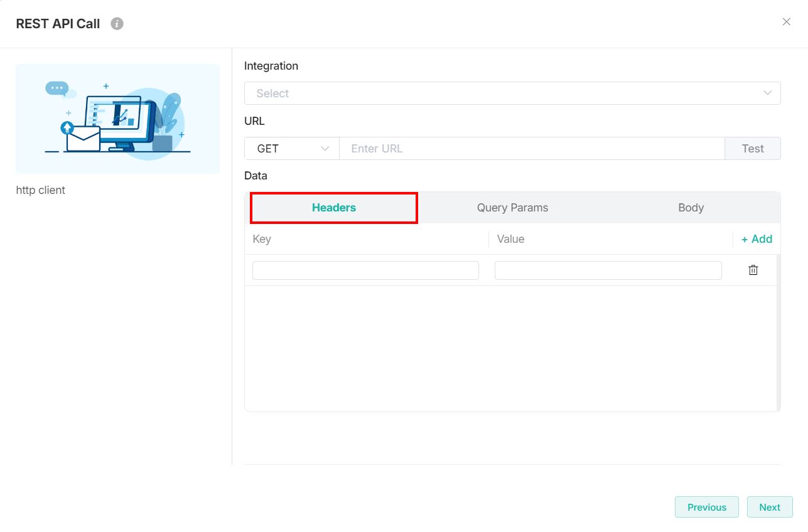Open the Integration Select dropdown
808x532 pixels.
(502, 93)
